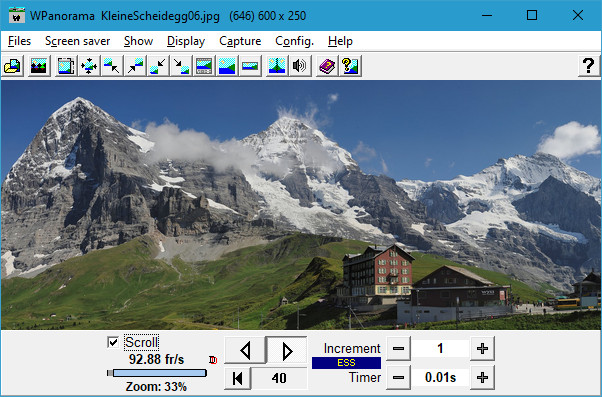Image resolution: width=602 pixels, height=397 pixels.
Task: Click the zipper split picture icon
Action: click(277, 66)
